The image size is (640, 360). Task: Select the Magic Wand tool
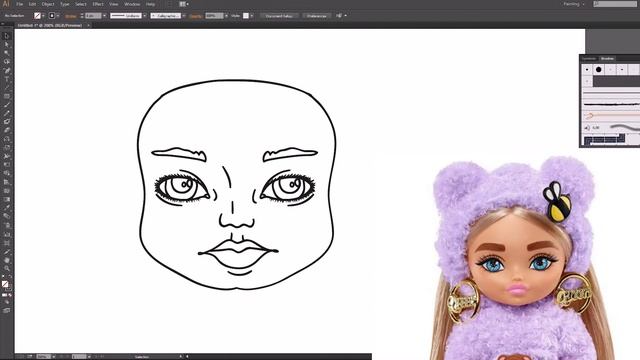[7, 53]
